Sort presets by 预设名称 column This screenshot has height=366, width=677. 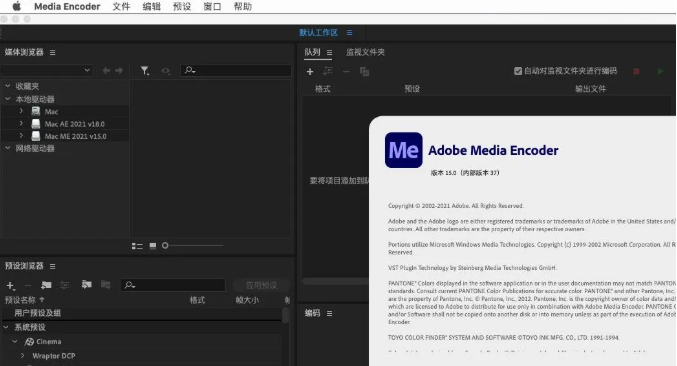click(21, 300)
